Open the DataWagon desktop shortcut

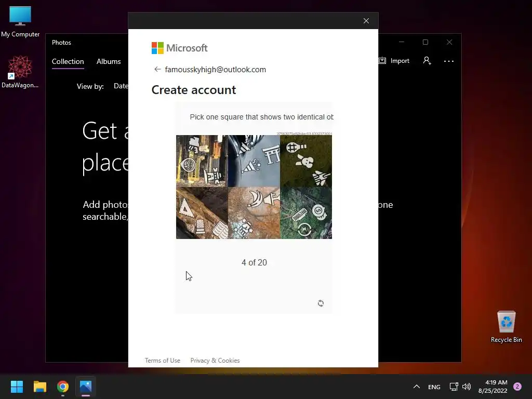point(20,72)
